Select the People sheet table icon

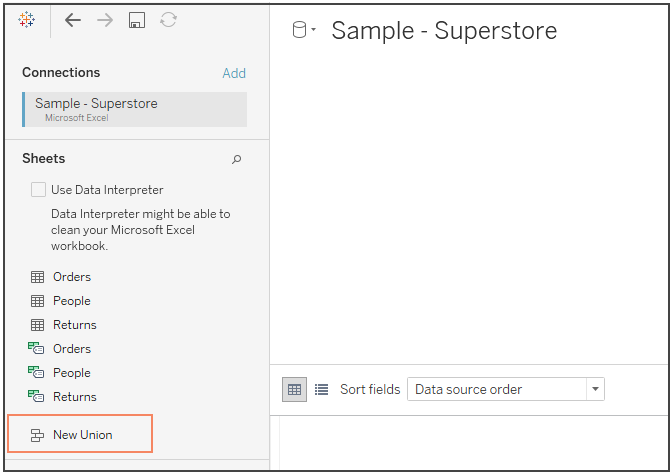pyautogui.click(x=37, y=301)
